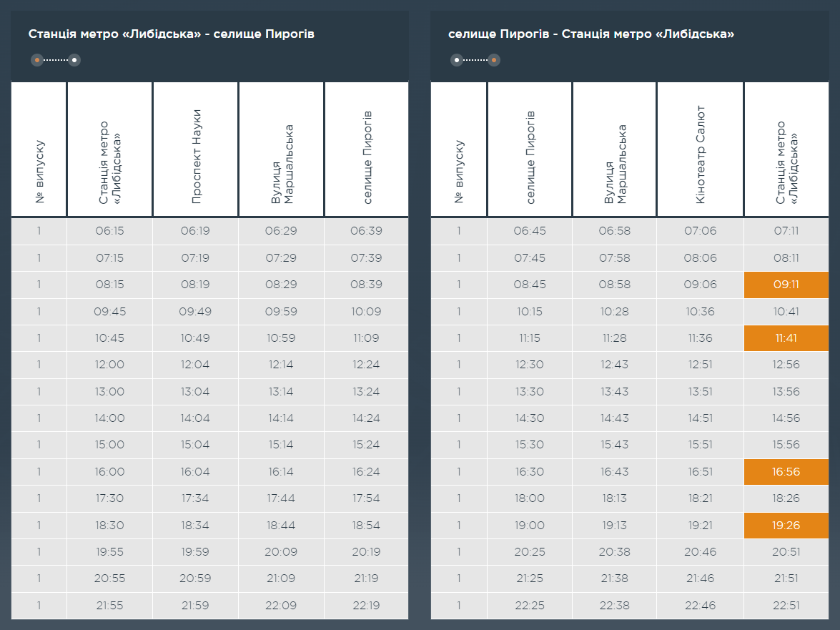The height and width of the screenshot is (630, 840).
Task: Select the 22:19 last arrival at Пирогів
Action: (367, 606)
